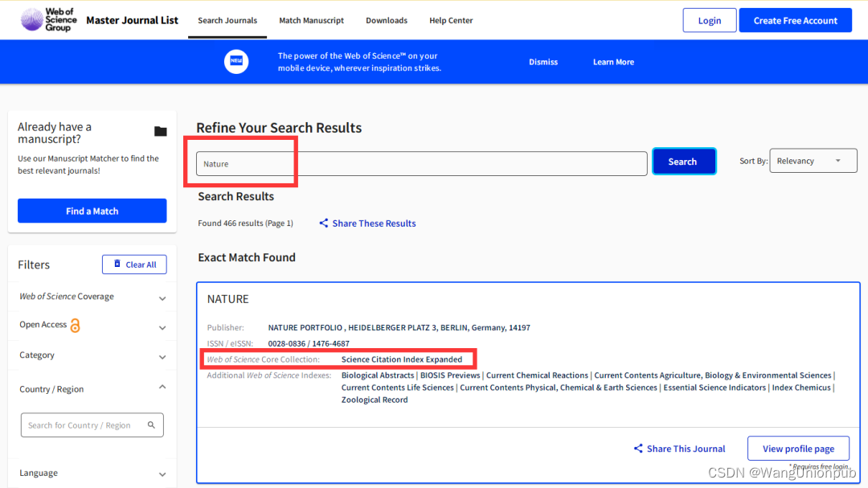Screen dimensions: 868x488
Task: Click the Search for Country / Region field
Action: pyautogui.click(x=92, y=424)
